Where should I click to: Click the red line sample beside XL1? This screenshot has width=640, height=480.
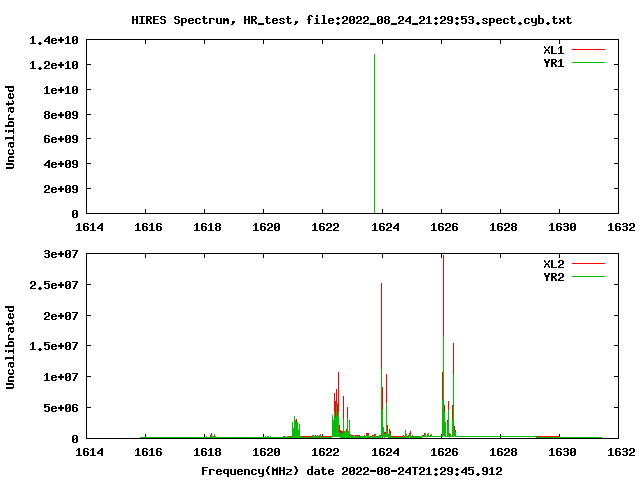click(588, 50)
